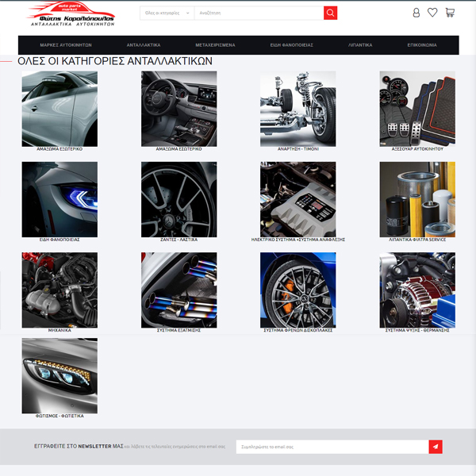Open the ΕΠΙΚΟΙΝΩΝΙΑ contact page
The width and height of the screenshot is (476, 476).
click(422, 45)
